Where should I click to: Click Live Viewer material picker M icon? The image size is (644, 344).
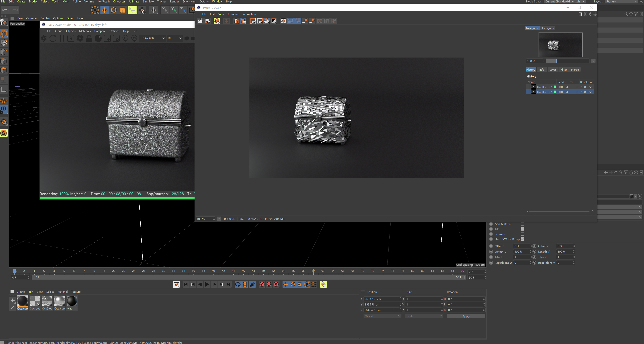[x=134, y=38]
